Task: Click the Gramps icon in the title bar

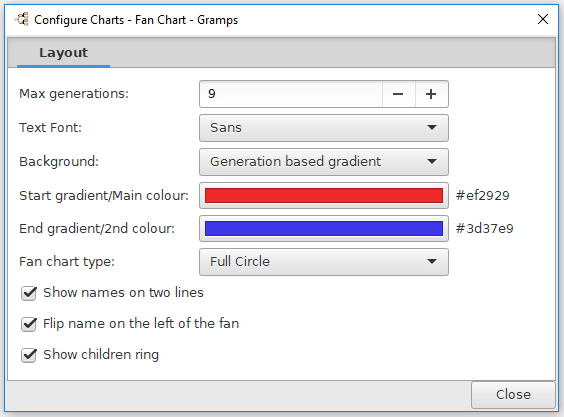Action: (22, 19)
